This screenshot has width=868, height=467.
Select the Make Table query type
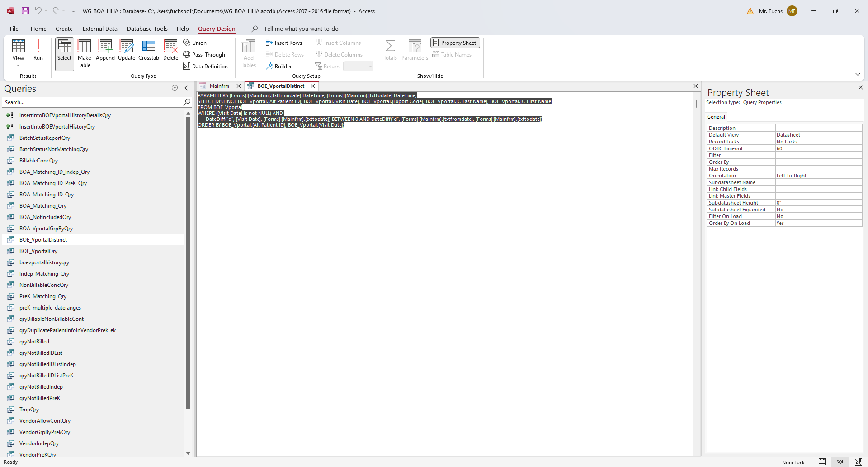(85, 53)
